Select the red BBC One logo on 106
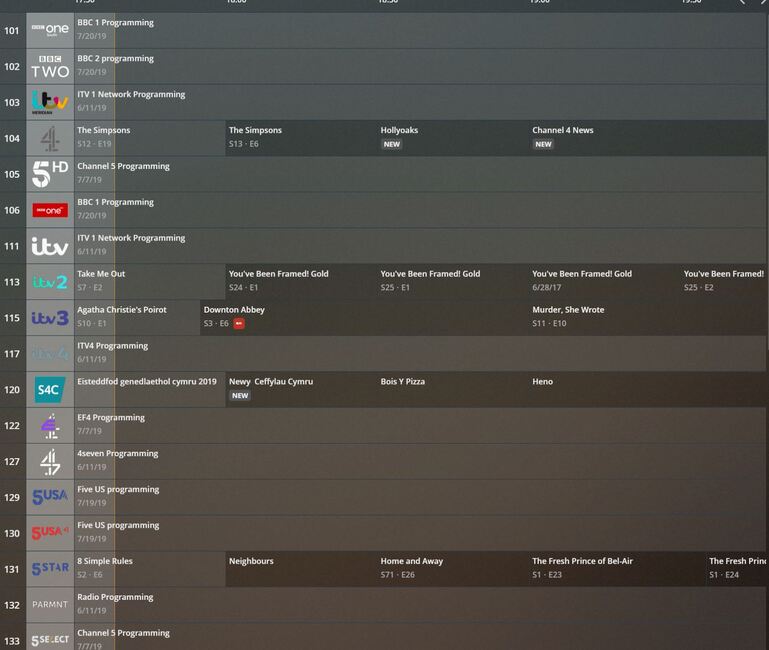Image resolution: width=769 pixels, height=650 pixels. click(50, 210)
